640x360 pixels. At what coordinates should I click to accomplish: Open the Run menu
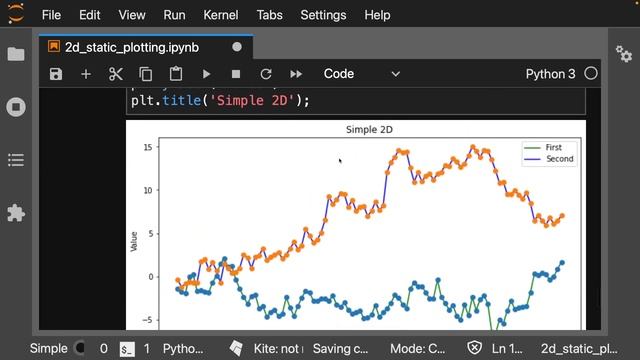[x=174, y=15]
